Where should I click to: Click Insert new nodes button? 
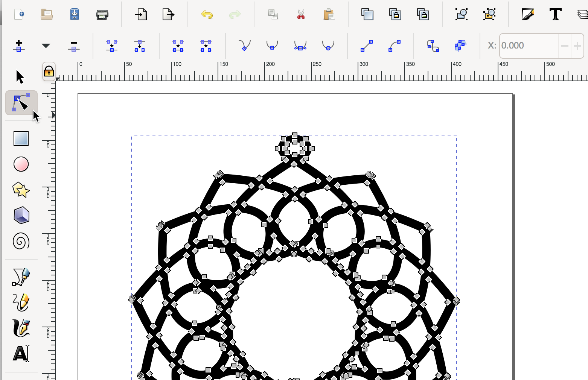(x=19, y=46)
